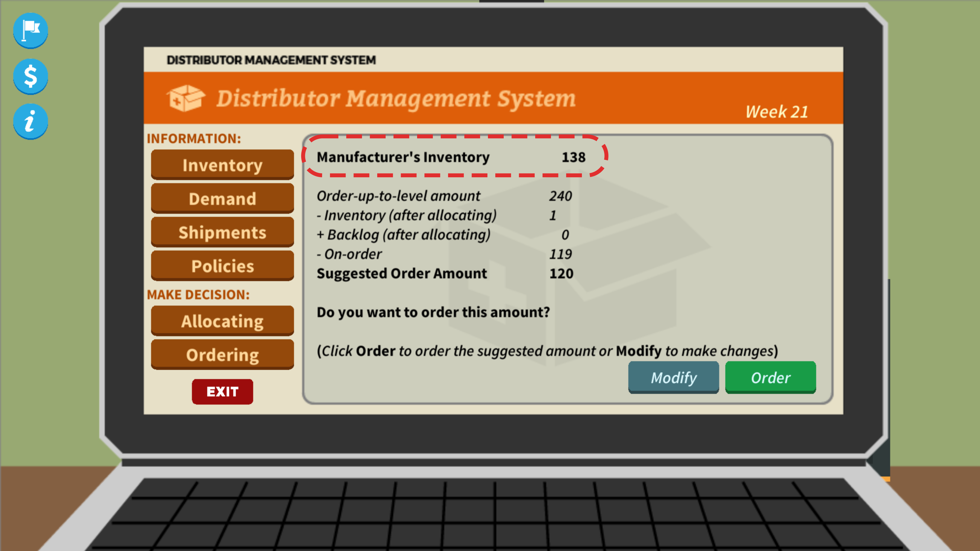Open the Demand information page
This screenshot has width=980, height=551.
click(222, 198)
